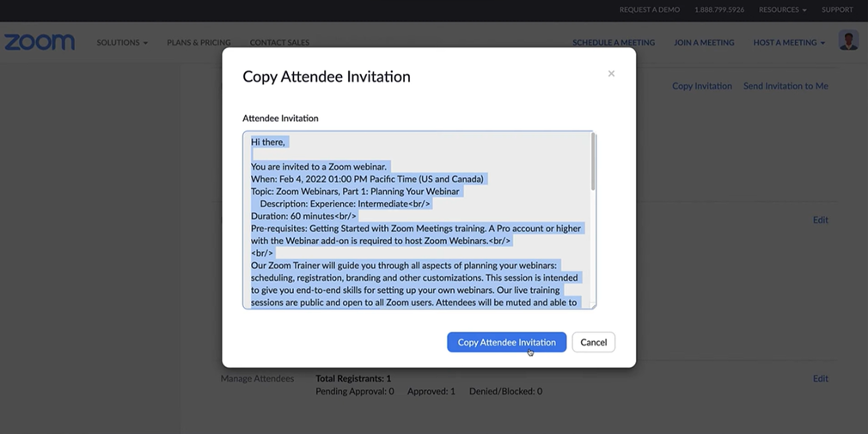Click Join a Meeting link
868x434 pixels.
point(704,42)
